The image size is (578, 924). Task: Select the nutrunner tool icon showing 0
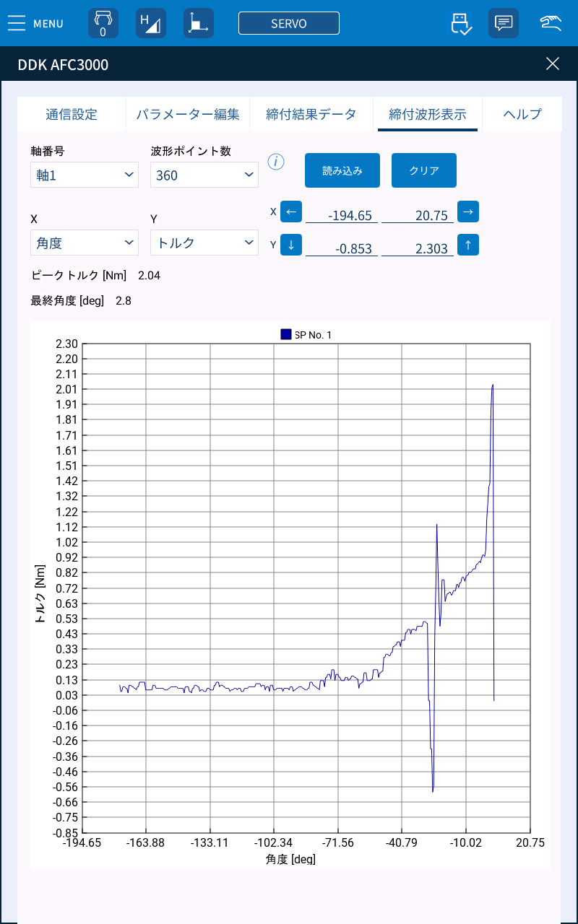click(x=103, y=22)
